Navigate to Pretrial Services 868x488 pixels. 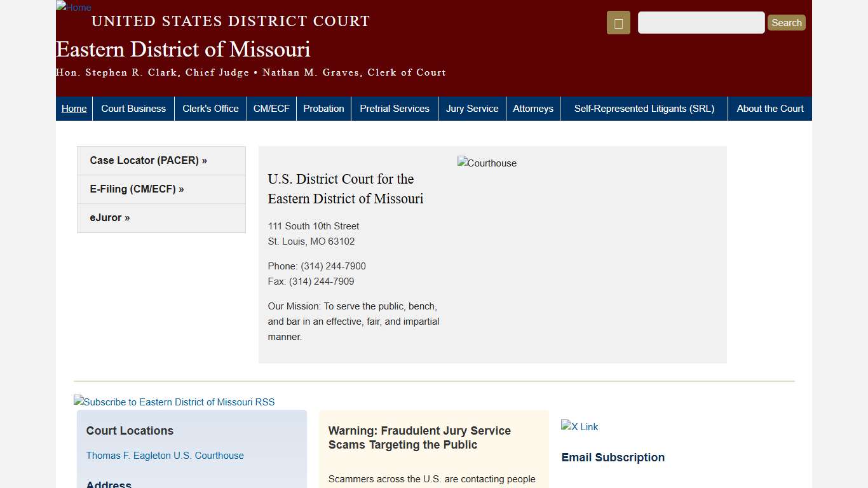[394, 108]
